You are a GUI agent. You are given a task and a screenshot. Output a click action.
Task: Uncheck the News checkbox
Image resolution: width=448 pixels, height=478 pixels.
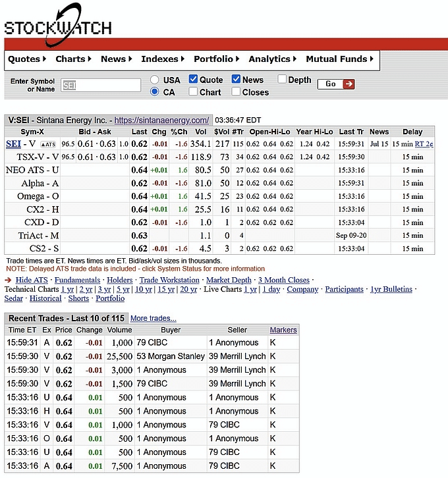[236, 79]
